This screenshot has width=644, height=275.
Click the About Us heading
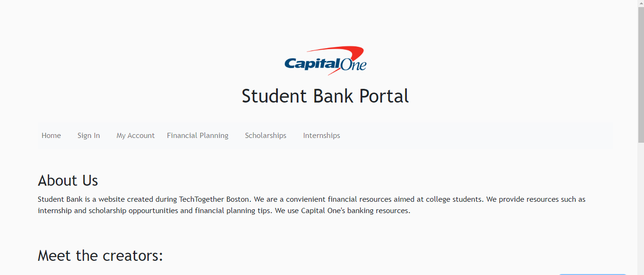pos(68,180)
